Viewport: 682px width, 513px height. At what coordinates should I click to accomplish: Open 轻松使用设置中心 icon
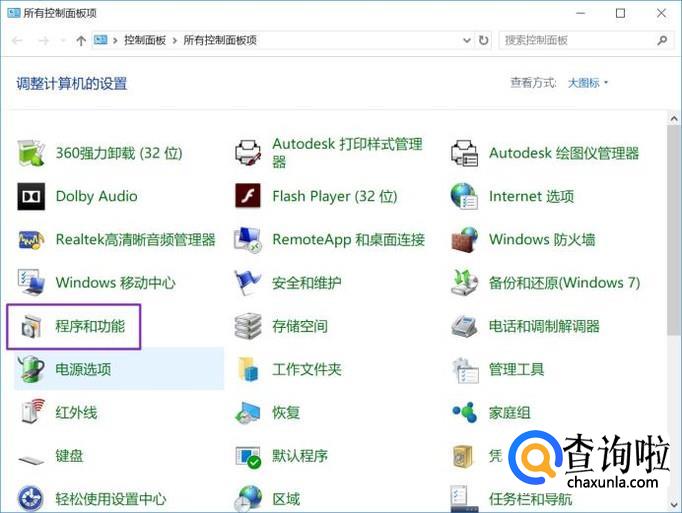click(31, 499)
